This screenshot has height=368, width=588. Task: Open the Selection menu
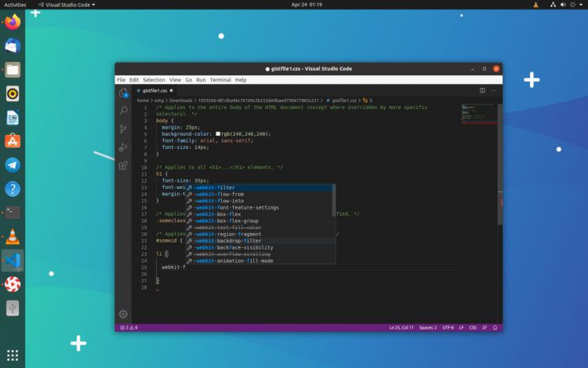point(154,80)
